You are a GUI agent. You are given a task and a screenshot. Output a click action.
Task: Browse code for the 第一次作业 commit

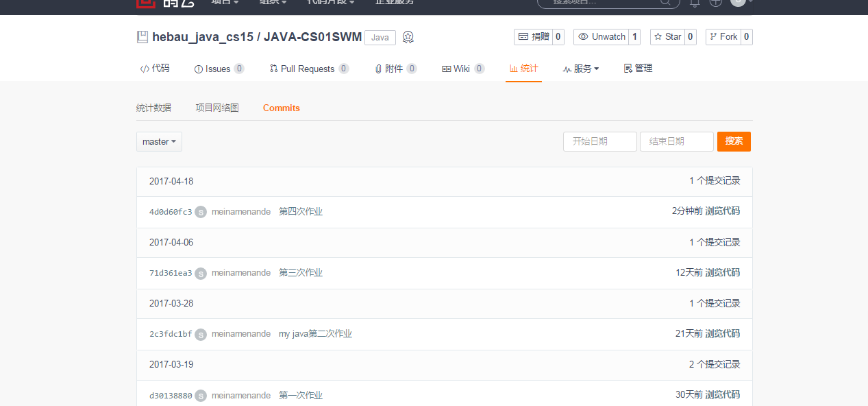723,394
